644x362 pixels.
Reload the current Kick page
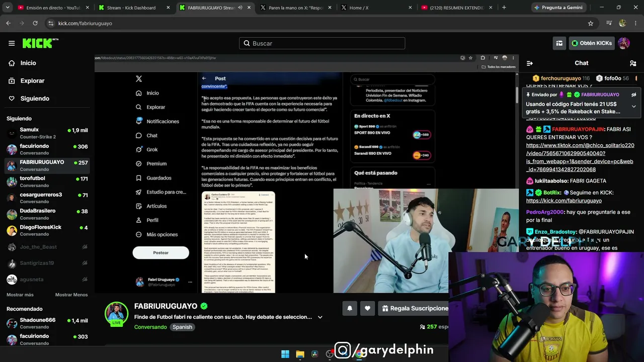(35, 23)
